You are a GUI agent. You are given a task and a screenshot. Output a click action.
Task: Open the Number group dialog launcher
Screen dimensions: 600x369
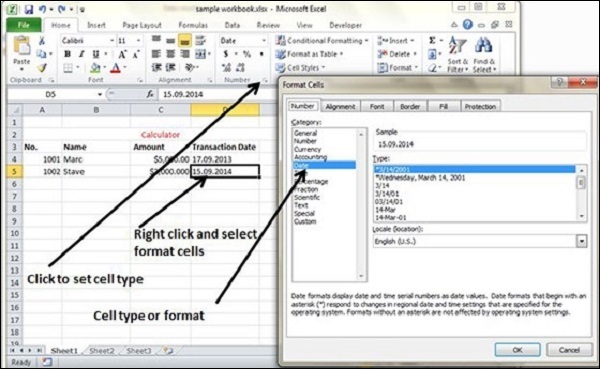(x=264, y=80)
